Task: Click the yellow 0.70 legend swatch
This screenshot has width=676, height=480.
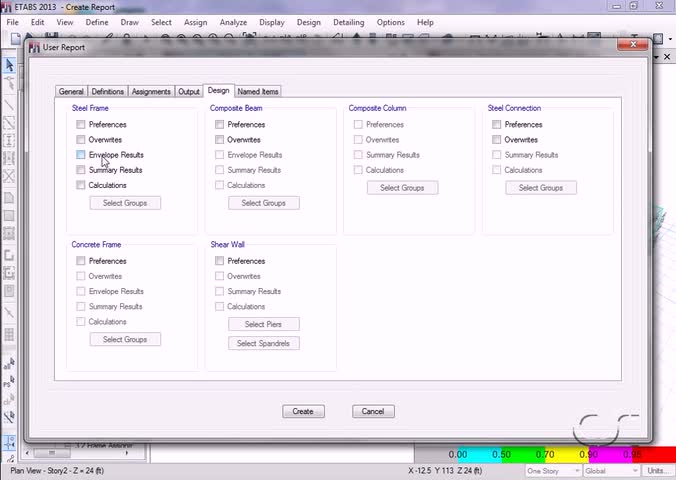Action: pos(567,455)
